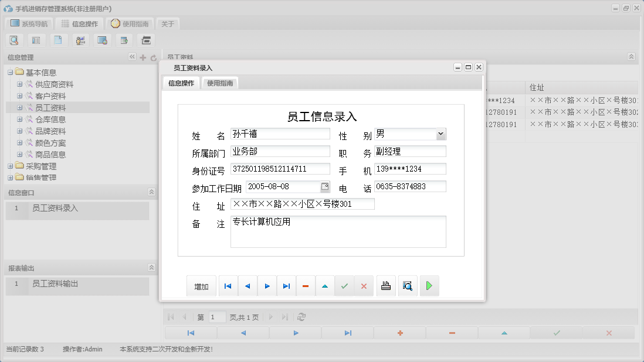This screenshot has width=644, height=362.
Task: Save the record with the green checkmark
Action: [344, 286]
